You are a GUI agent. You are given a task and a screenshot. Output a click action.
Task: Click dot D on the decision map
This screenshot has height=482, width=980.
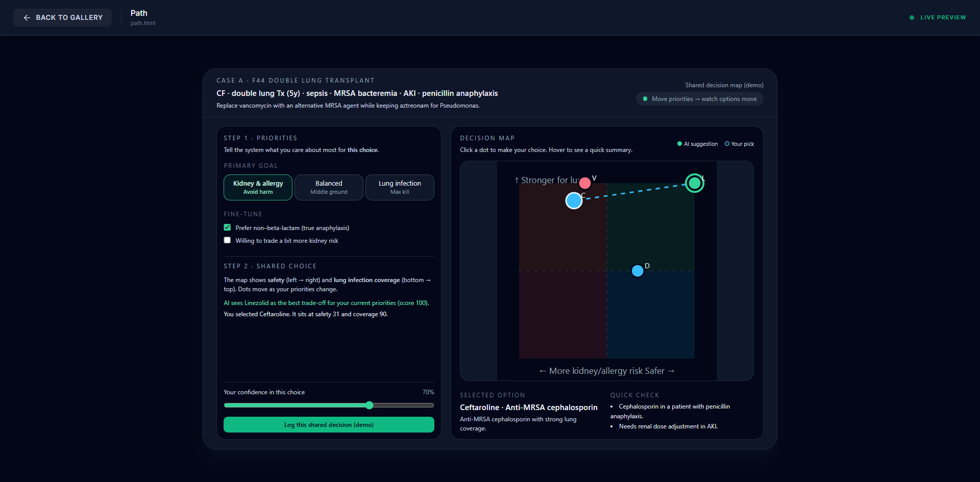click(x=638, y=271)
